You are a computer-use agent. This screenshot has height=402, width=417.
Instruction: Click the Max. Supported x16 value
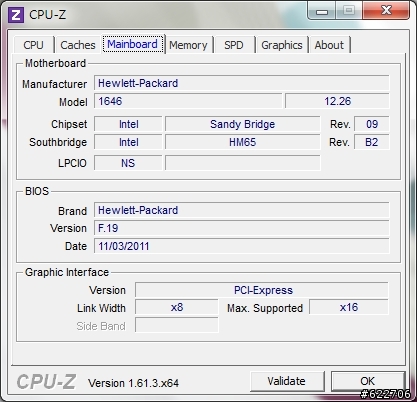point(349,307)
